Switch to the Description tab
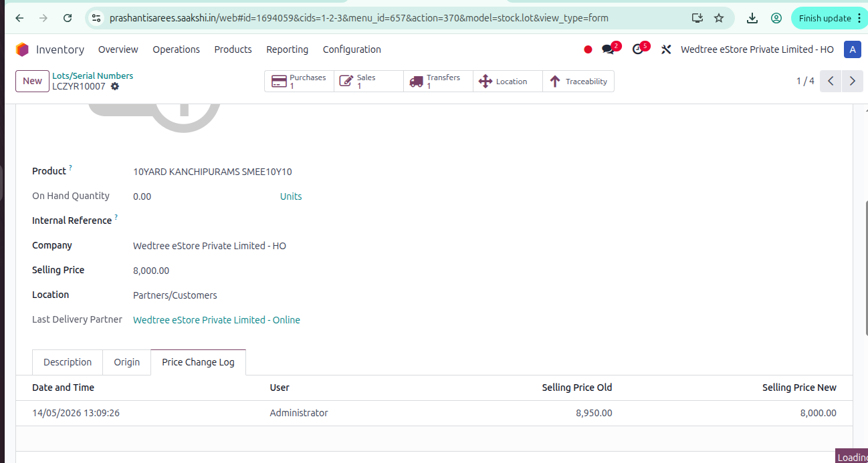868x463 pixels. coord(68,362)
